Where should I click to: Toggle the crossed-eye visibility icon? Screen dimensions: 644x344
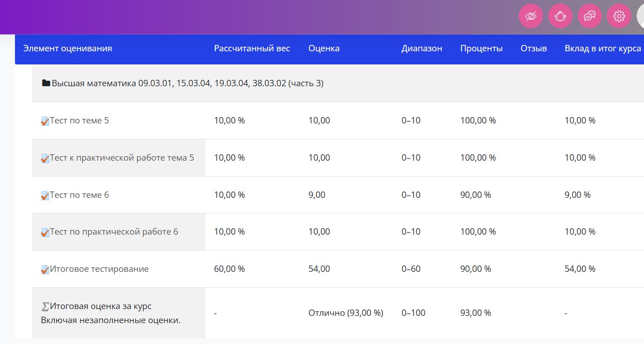pyautogui.click(x=531, y=16)
